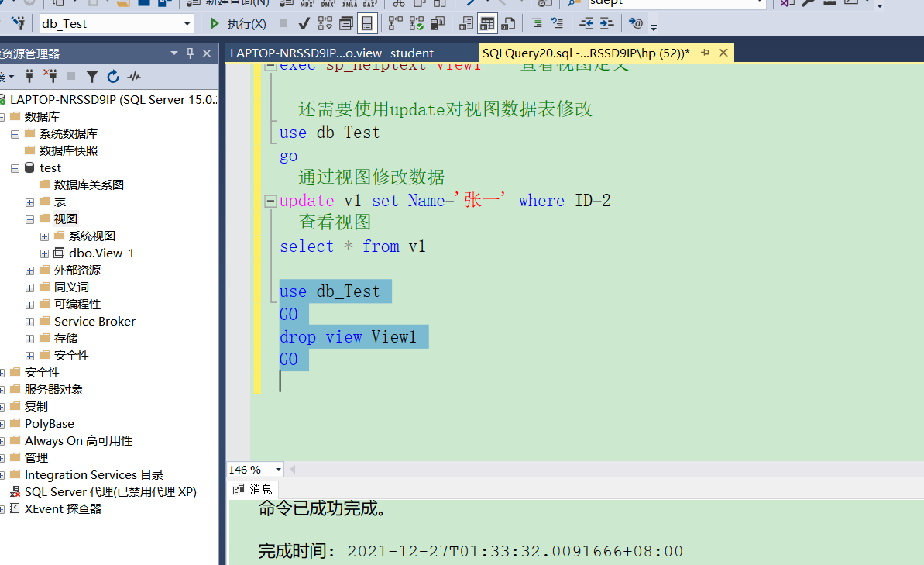
Task: Click the 'drop view View1' code line
Action: [348, 337]
